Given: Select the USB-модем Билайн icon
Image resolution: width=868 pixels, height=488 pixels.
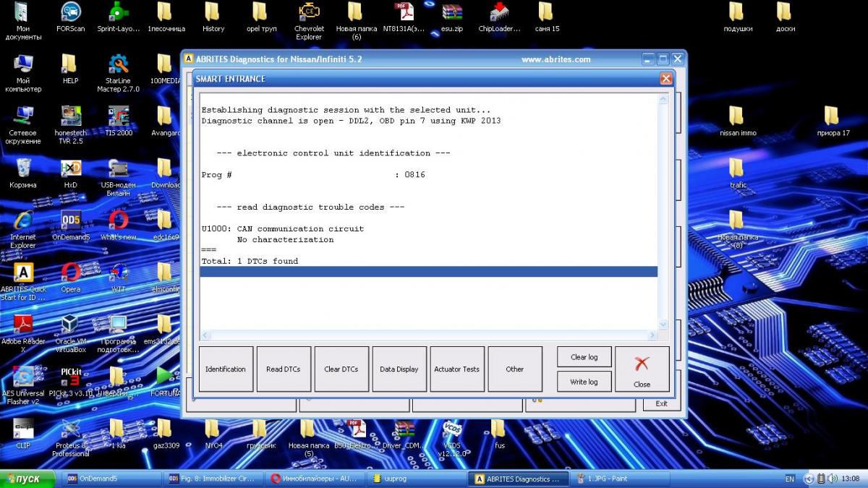Looking at the screenshot, I should click(118, 177).
